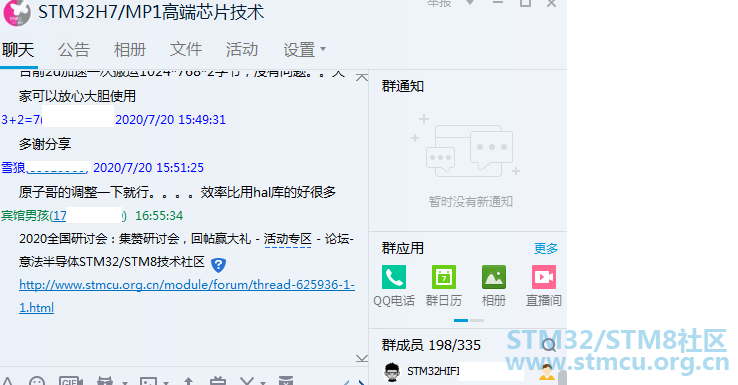
Task: Click the screenshot scissors-cat icon
Action: click(x=104, y=381)
